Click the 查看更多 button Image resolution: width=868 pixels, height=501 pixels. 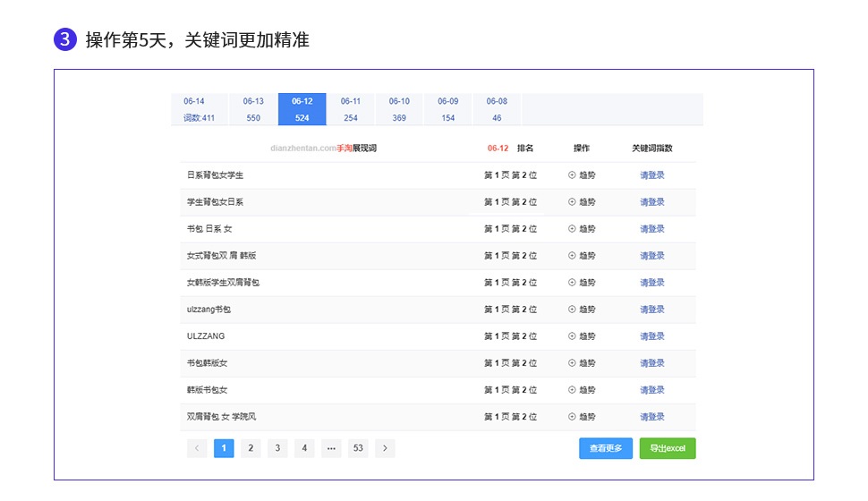pos(606,448)
